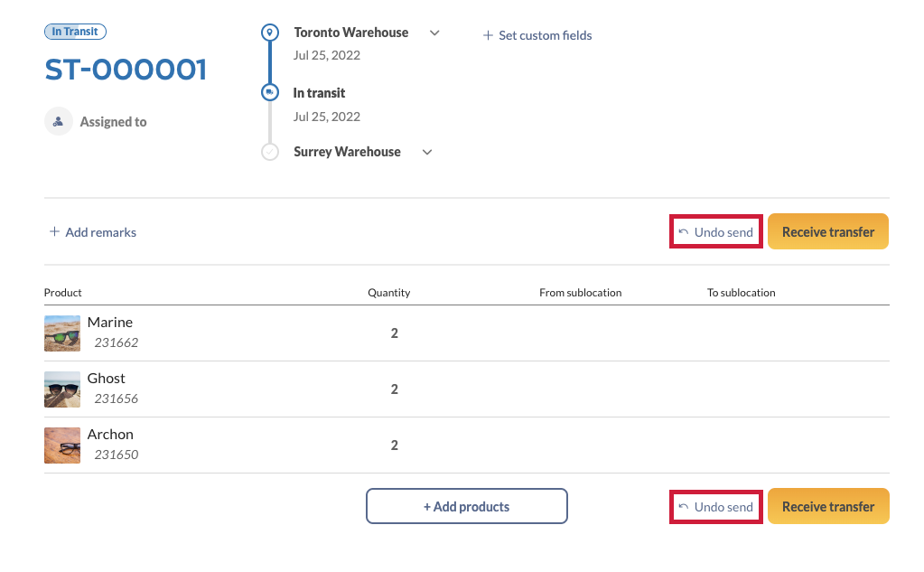
Task: Click the Archon SKU 231650
Action: click(x=117, y=455)
